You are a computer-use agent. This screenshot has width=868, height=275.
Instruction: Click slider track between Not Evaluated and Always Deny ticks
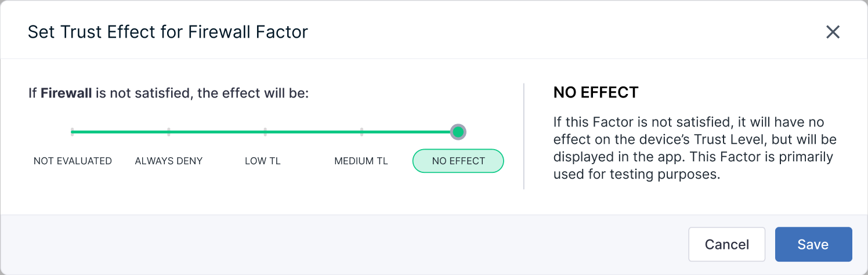click(x=121, y=132)
